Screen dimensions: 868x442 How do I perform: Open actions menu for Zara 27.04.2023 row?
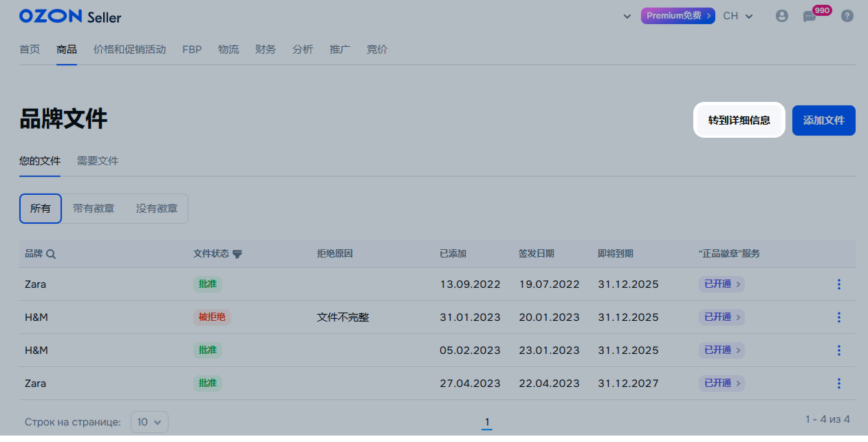point(838,383)
